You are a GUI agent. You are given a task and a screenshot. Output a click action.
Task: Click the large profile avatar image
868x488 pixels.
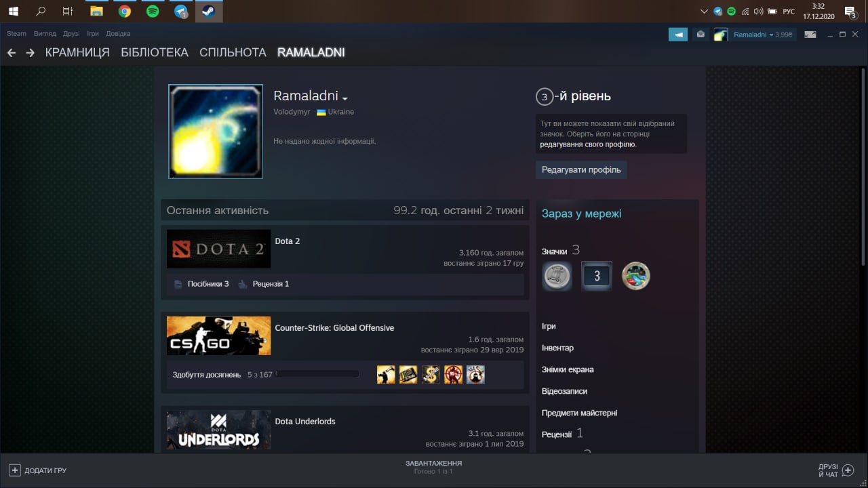(216, 131)
